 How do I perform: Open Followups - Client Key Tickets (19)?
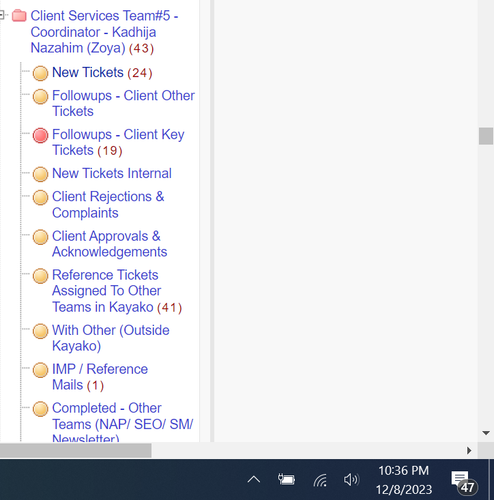(x=118, y=142)
